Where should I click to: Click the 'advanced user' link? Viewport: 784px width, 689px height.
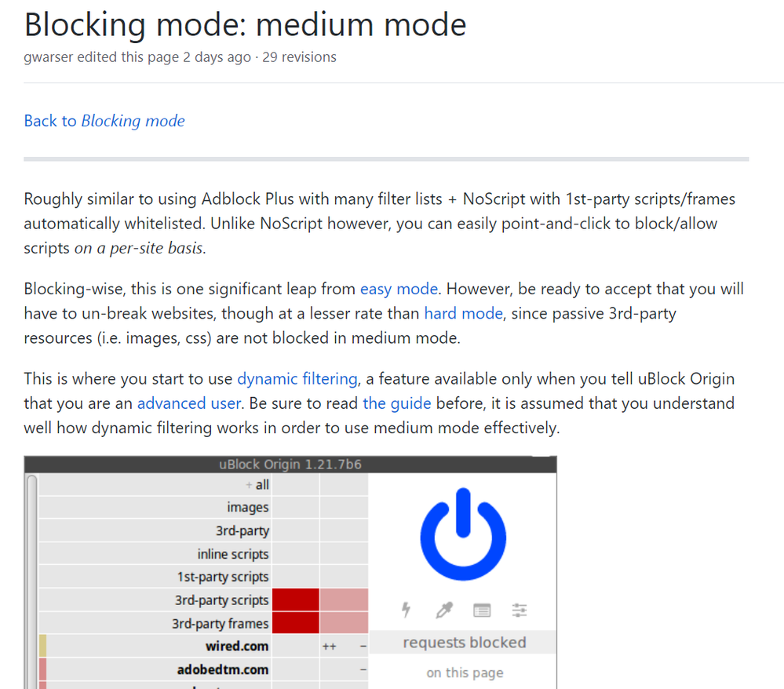click(x=188, y=403)
